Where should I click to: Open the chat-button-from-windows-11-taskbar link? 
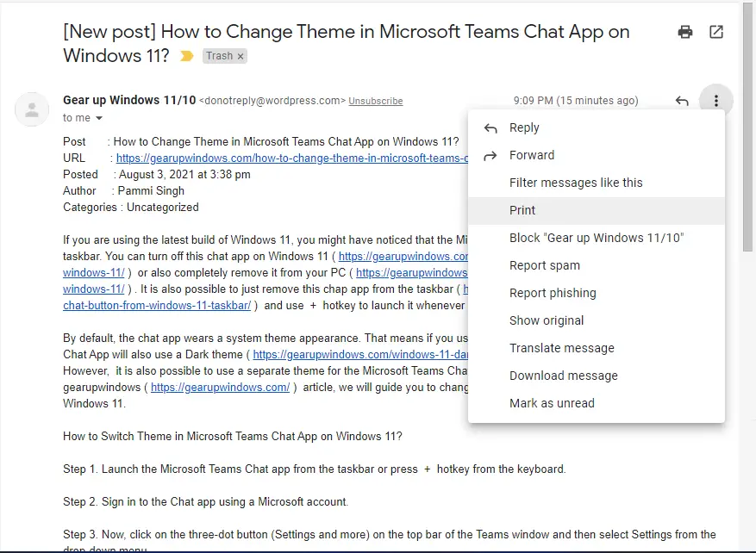(157, 306)
